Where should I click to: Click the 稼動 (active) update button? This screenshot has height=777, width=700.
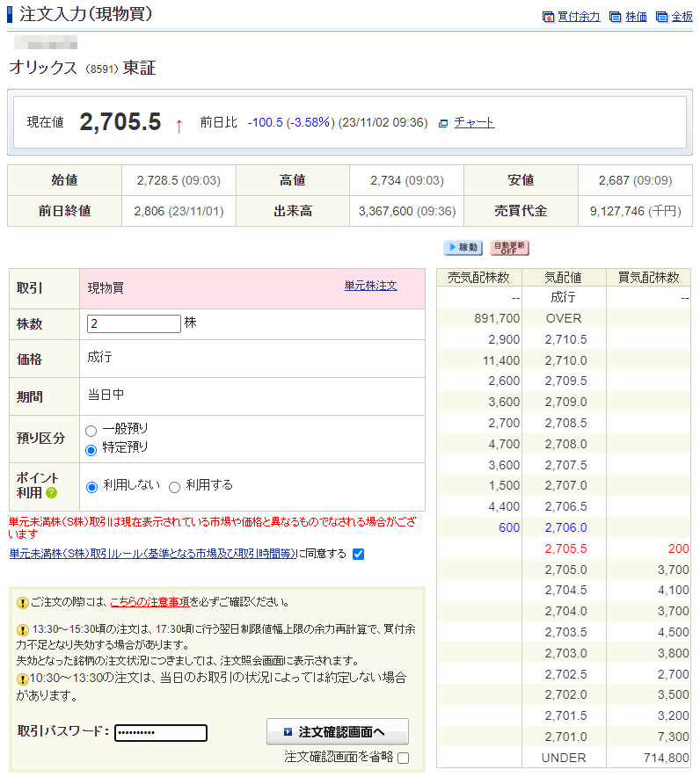[x=463, y=248]
